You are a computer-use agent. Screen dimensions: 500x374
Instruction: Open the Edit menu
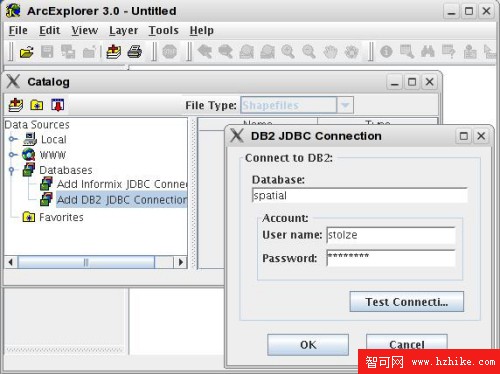[x=50, y=30]
